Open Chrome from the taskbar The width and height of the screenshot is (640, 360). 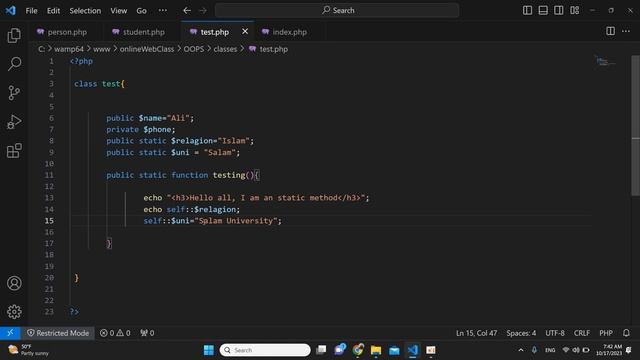pyautogui.click(x=358, y=350)
